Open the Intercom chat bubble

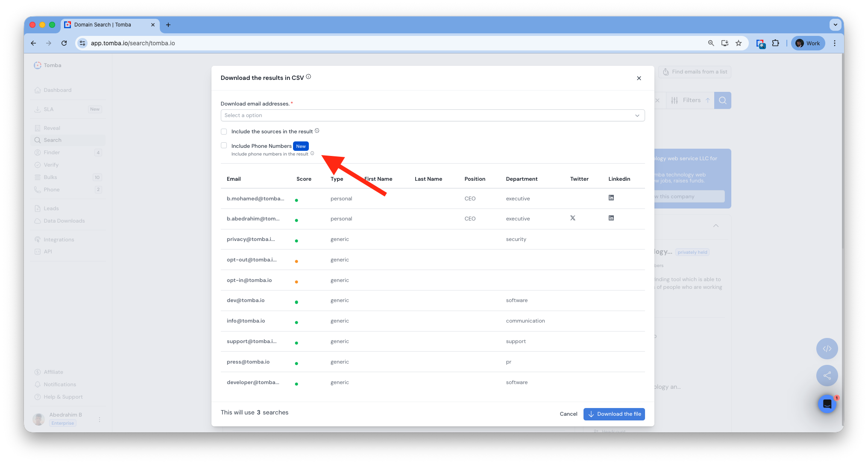click(x=827, y=404)
